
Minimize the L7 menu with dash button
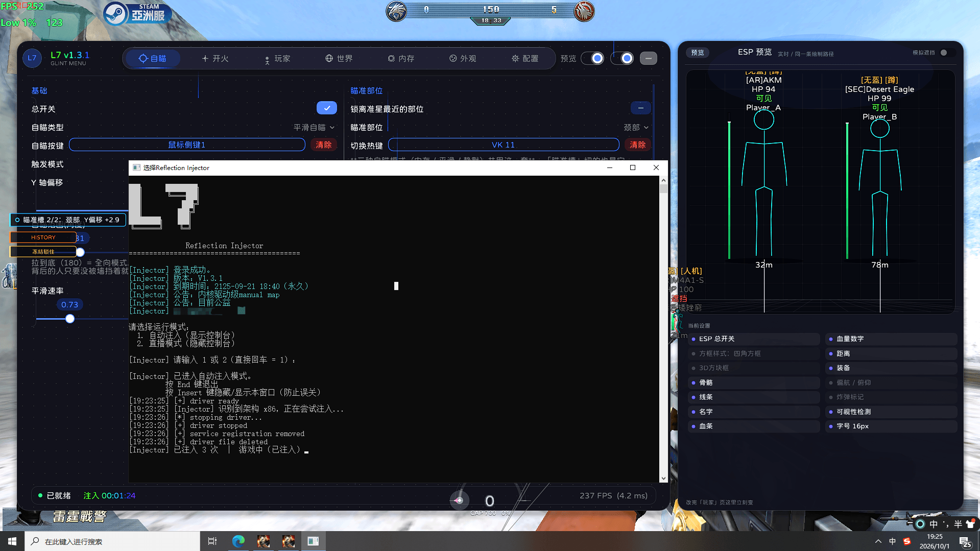click(x=649, y=58)
